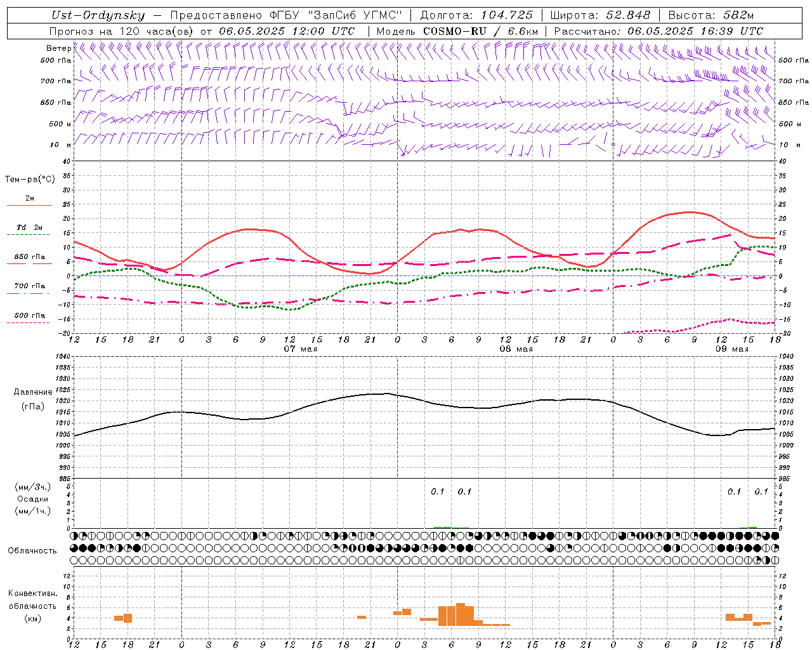Click the Конвективн. convective cloud label
Image resolution: width=812 pixels, height=650 pixels.
32,594
